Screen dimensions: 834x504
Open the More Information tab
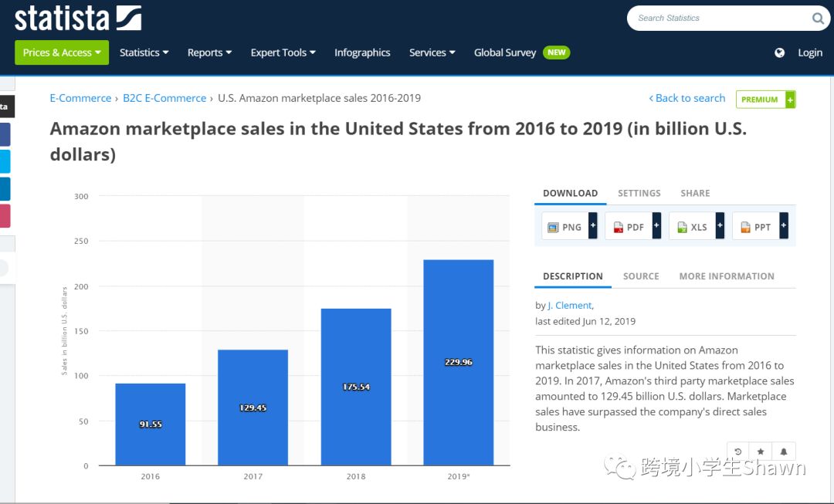point(726,276)
